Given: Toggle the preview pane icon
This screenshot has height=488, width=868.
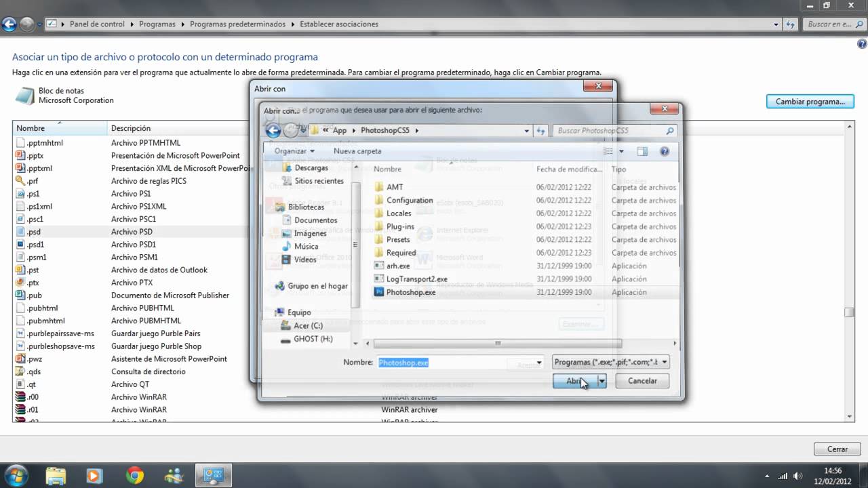Looking at the screenshot, I should pos(642,151).
